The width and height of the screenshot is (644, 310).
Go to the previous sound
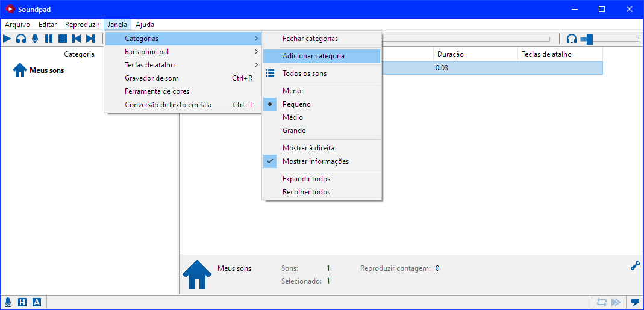[x=77, y=39]
